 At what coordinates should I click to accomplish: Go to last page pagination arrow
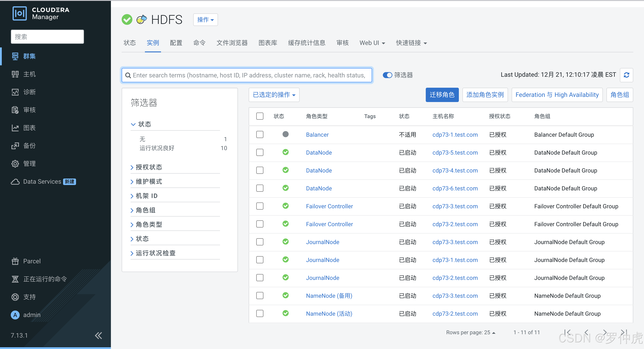point(623,332)
